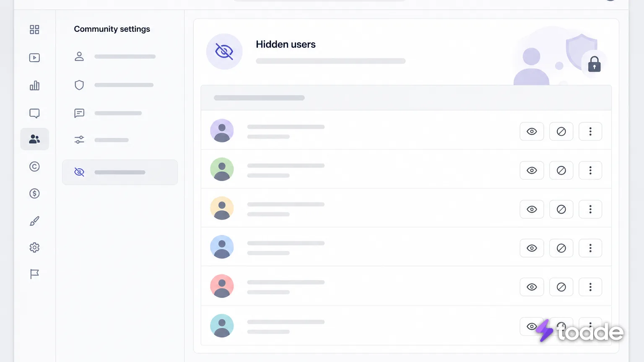The height and width of the screenshot is (362, 644).
Task: Open more options for purple avatar user
Action: [x=590, y=132]
